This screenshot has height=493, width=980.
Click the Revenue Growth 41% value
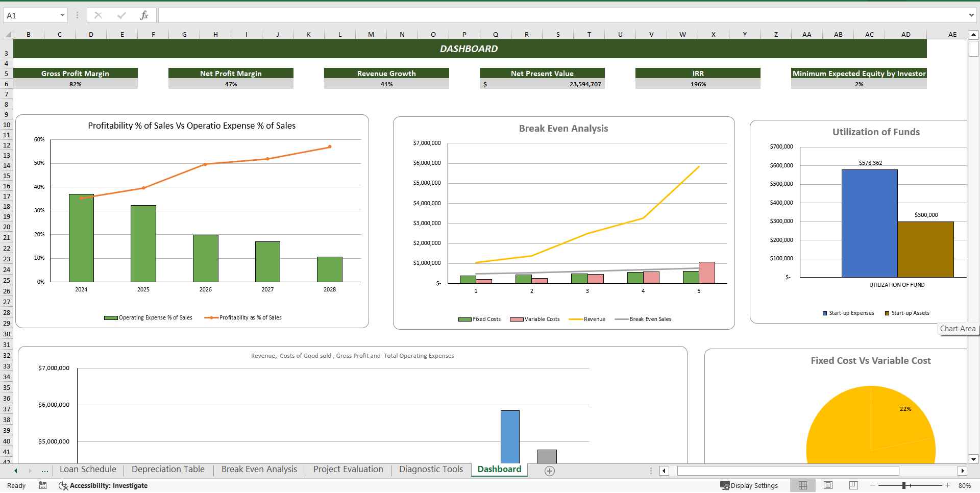(x=386, y=84)
